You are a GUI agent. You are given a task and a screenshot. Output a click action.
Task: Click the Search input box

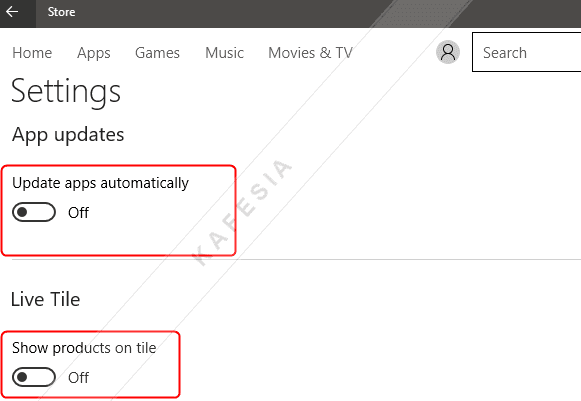click(527, 52)
